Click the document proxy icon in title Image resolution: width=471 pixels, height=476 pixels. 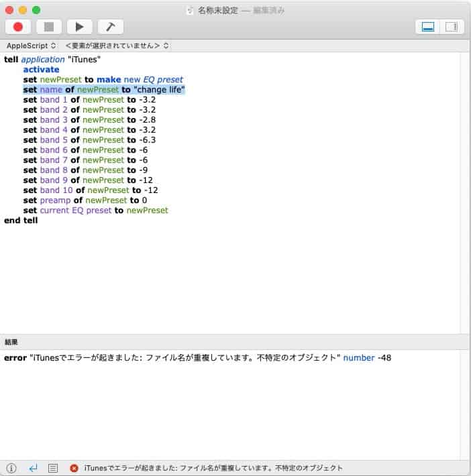190,11
